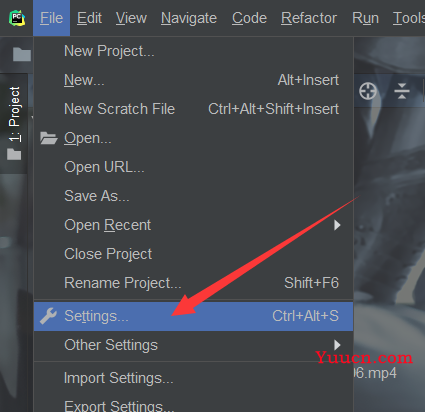Viewport: 425px width, 412px height.
Task: Click the PyCharm logo icon
Action: (17, 18)
